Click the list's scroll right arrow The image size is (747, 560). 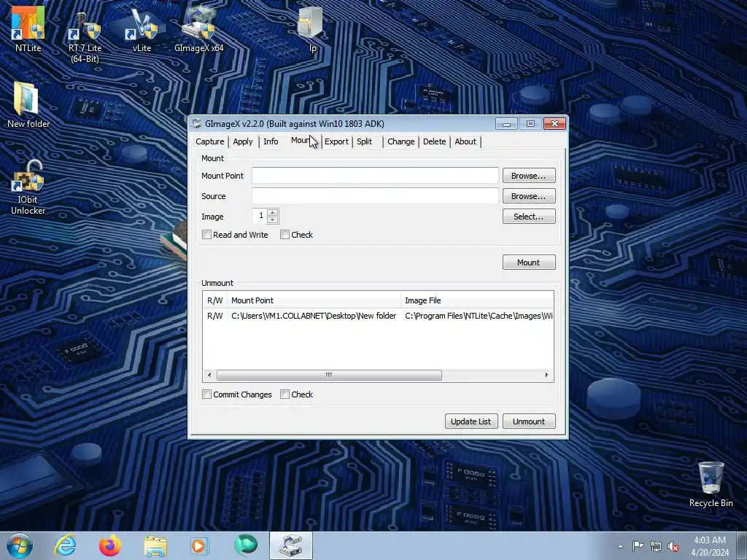[x=546, y=376]
